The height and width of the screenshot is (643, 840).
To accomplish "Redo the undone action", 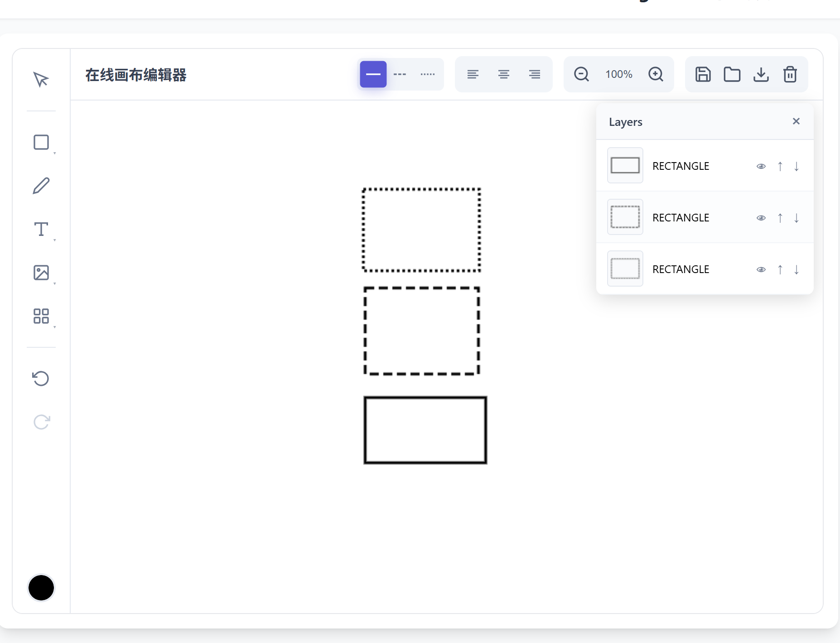I will pos(41,422).
